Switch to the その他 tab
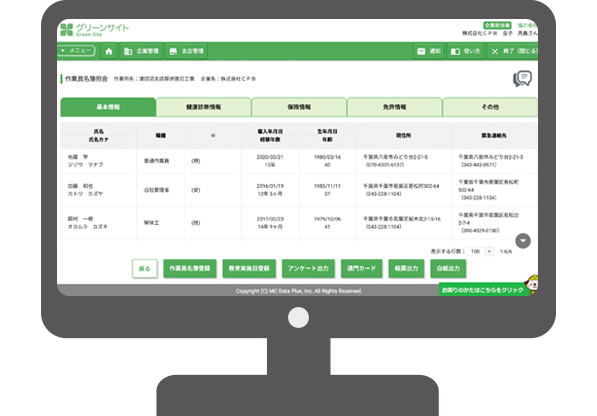 point(490,107)
